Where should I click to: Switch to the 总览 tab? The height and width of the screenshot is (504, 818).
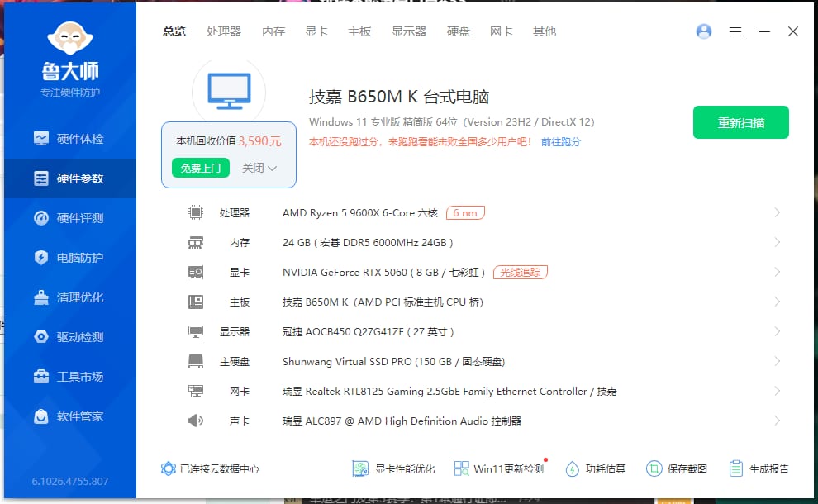coord(174,32)
